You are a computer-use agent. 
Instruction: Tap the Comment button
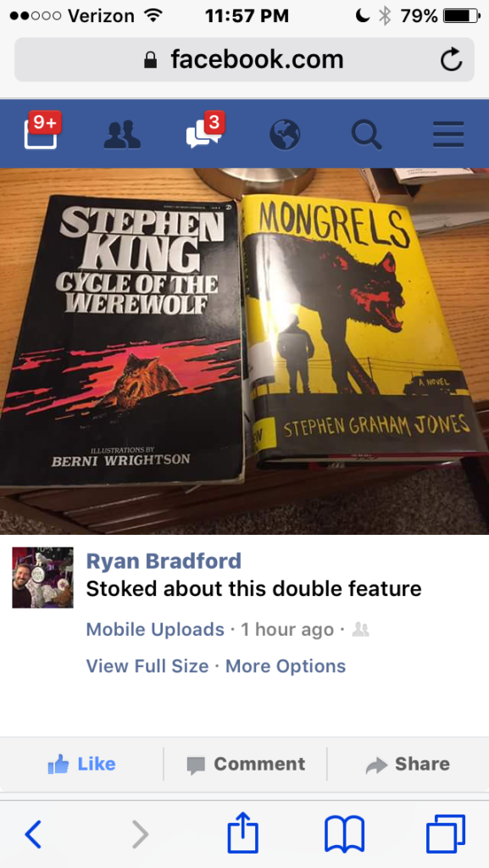click(x=246, y=765)
